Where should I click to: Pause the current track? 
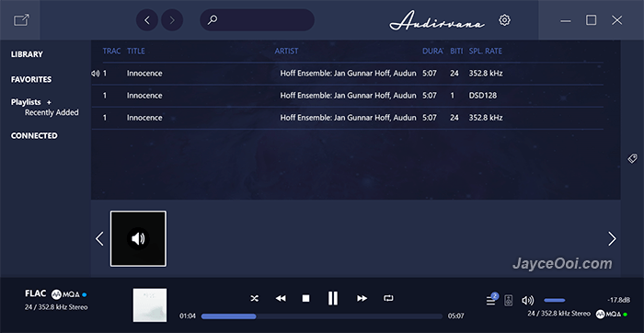pos(333,298)
